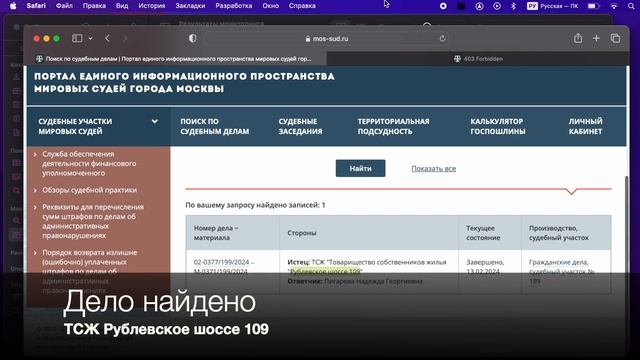Go back to the previous page
Image resolution: width=640 pixels, height=360 pixels.
pyautogui.click(x=107, y=38)
